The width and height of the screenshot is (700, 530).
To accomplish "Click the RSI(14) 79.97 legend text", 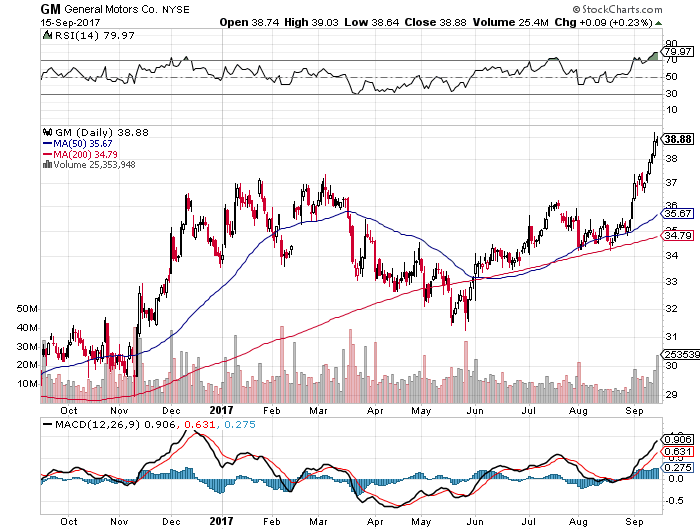I will 94,35.
